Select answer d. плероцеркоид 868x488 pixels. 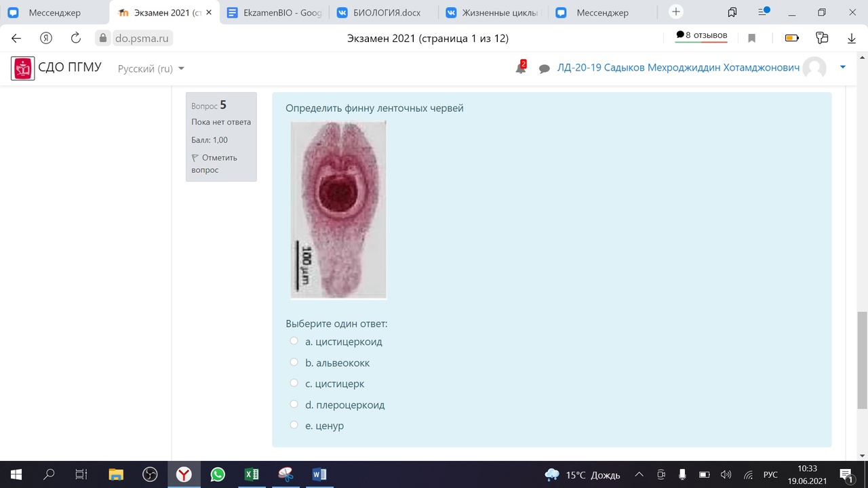tap(294, 404)
